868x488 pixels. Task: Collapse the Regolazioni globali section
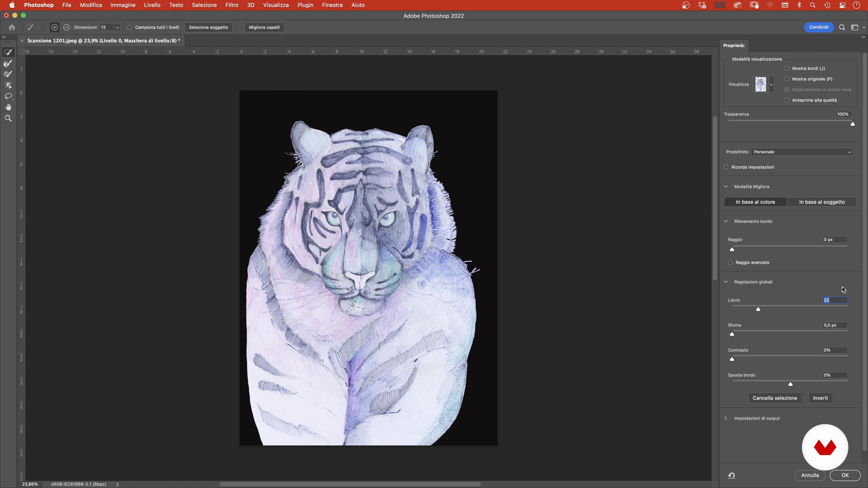(x=726, y=282)
